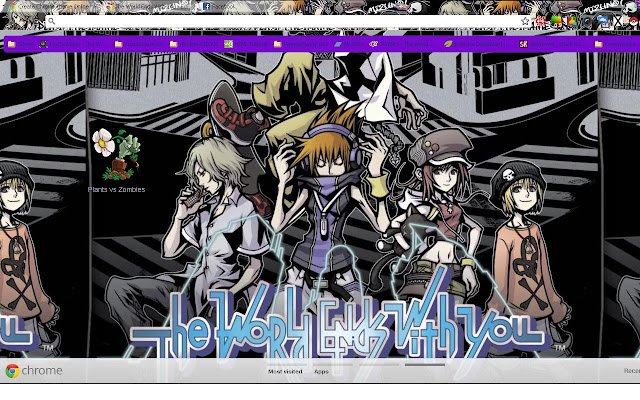Open the folder right of HTML Tutorial bookmark

point(300,44)
